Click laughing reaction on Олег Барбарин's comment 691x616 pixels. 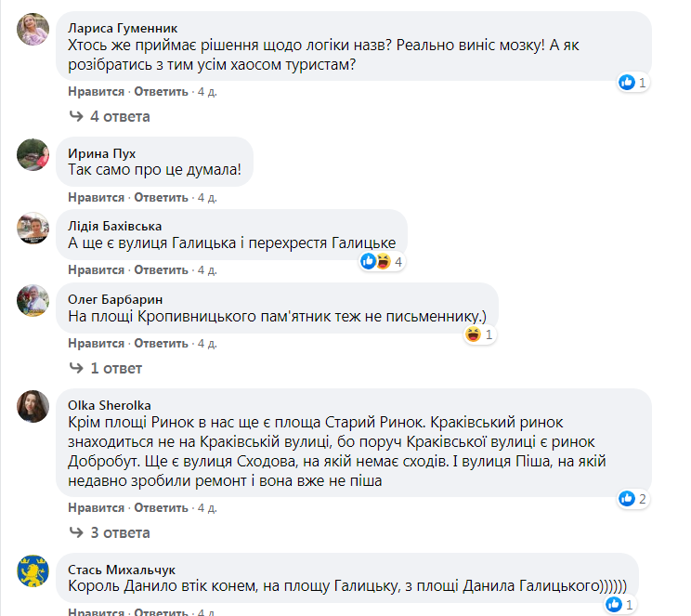click(x=474, y=334)
